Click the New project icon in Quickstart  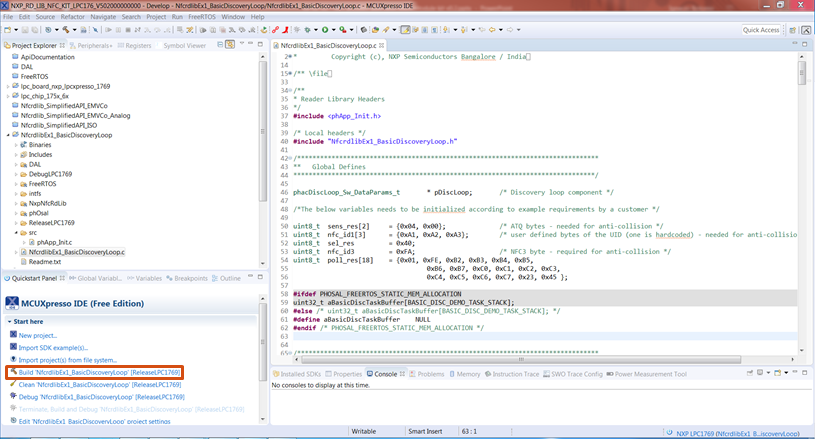click(13, 335)
